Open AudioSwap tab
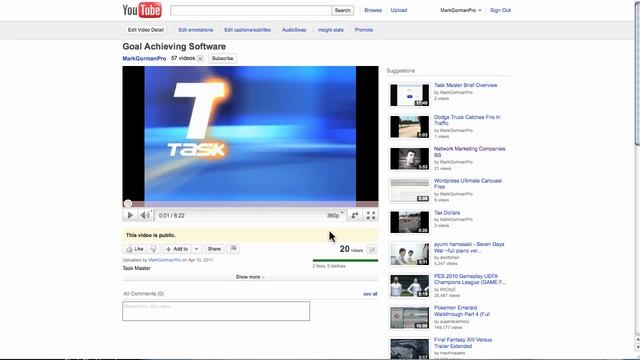Screen dimensions: 640x360 294,30
